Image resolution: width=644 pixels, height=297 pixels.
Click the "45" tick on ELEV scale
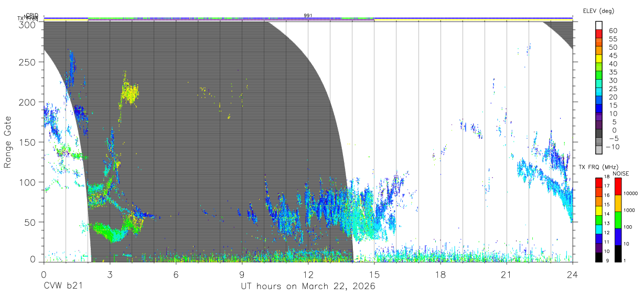pyautogui.click(x=613, y=56)
